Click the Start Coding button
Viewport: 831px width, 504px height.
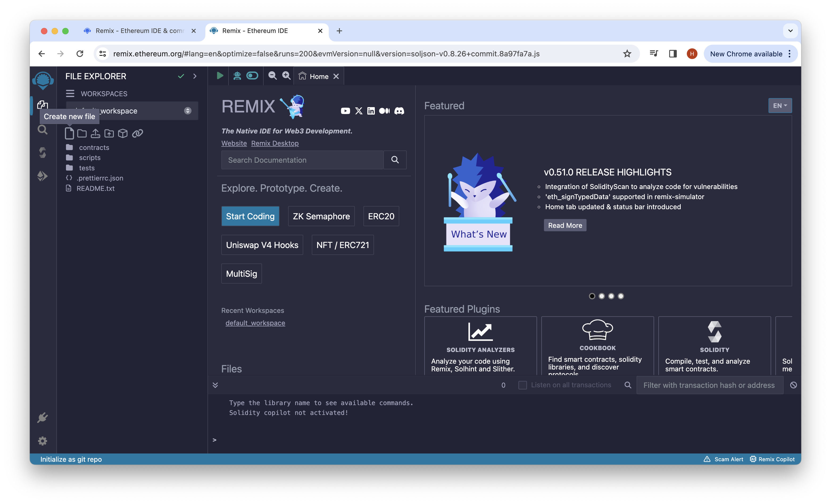point(250,216)
